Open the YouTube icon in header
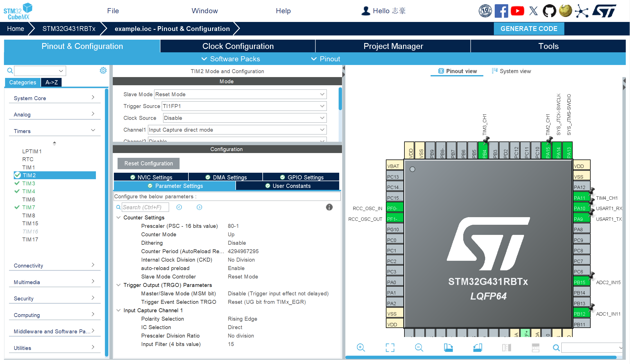 (517, 11)
